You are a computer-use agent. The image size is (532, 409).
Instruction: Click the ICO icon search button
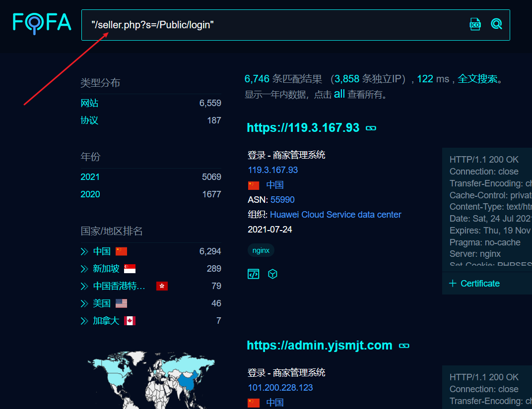[475, 24]
